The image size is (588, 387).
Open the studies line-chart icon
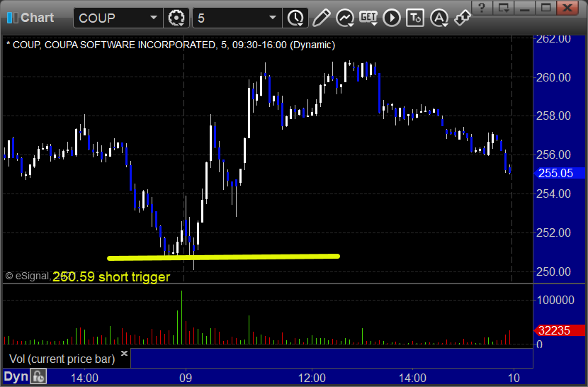pyautogui.click(x=344, y=18)
